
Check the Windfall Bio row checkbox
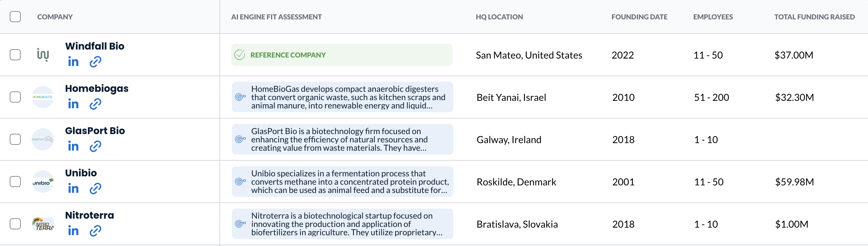[x=15, y=55]
